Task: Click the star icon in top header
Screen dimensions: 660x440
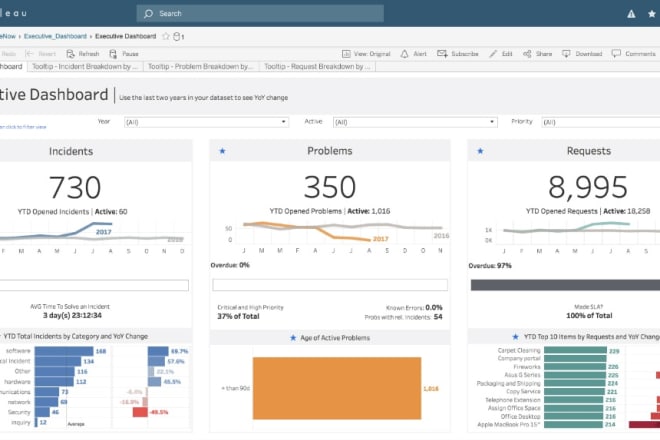Action: (652, 14)
